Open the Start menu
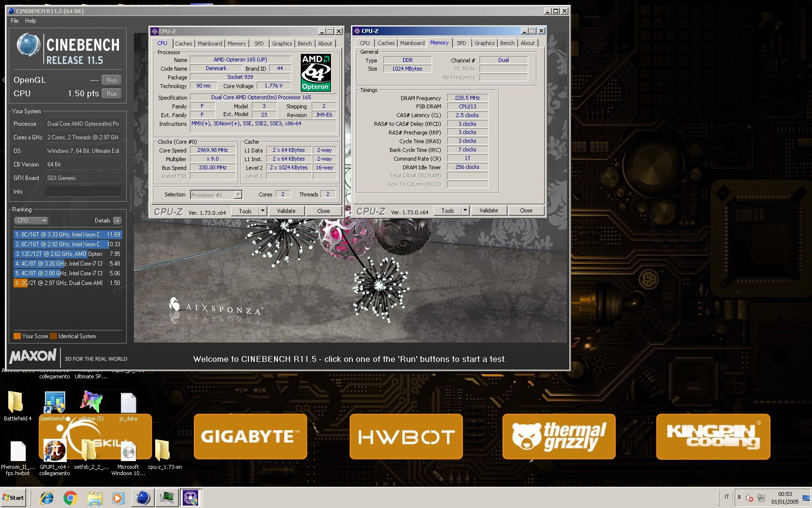This screenshot has width=812, height=508. [14, 498]
